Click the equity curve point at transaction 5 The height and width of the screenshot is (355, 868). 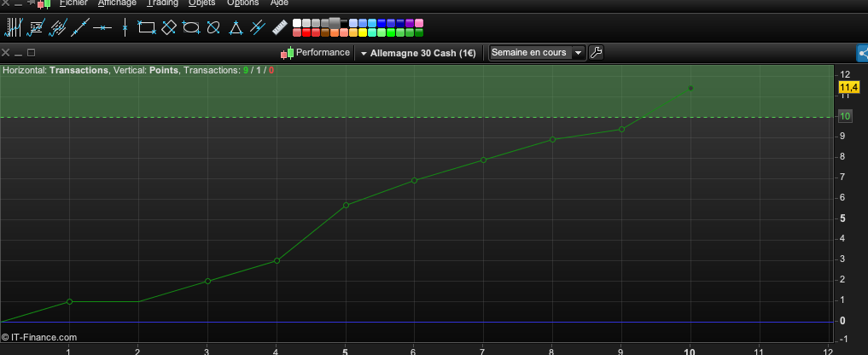point(346,205)
